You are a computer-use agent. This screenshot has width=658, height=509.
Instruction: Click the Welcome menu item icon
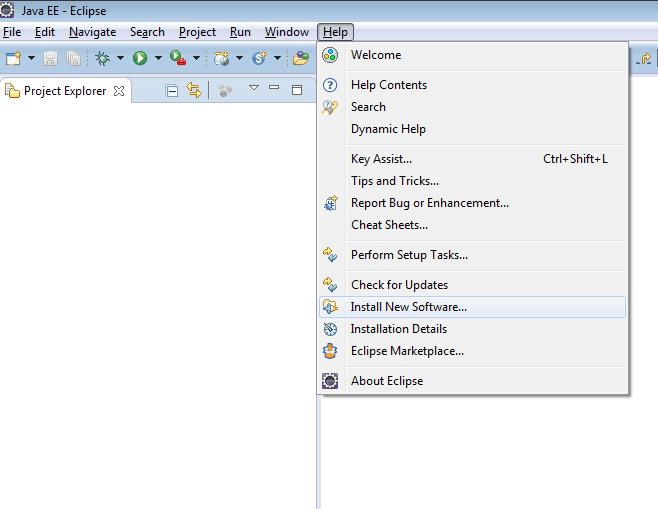(330, 55)
